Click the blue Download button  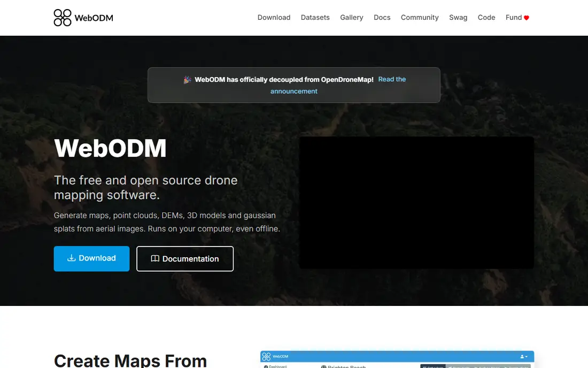pos(91,258)
